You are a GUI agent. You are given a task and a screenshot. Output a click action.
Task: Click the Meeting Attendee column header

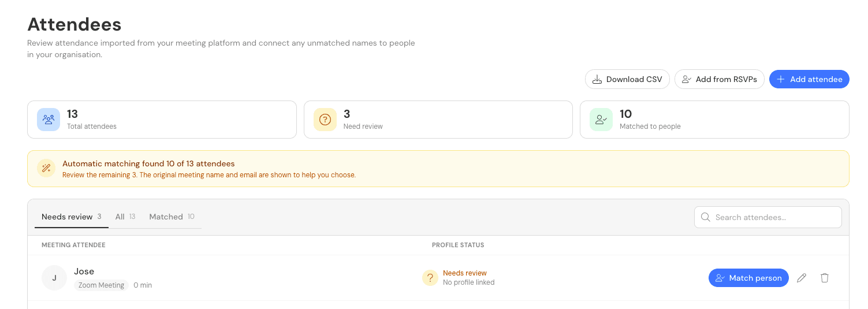click(73, 245)
